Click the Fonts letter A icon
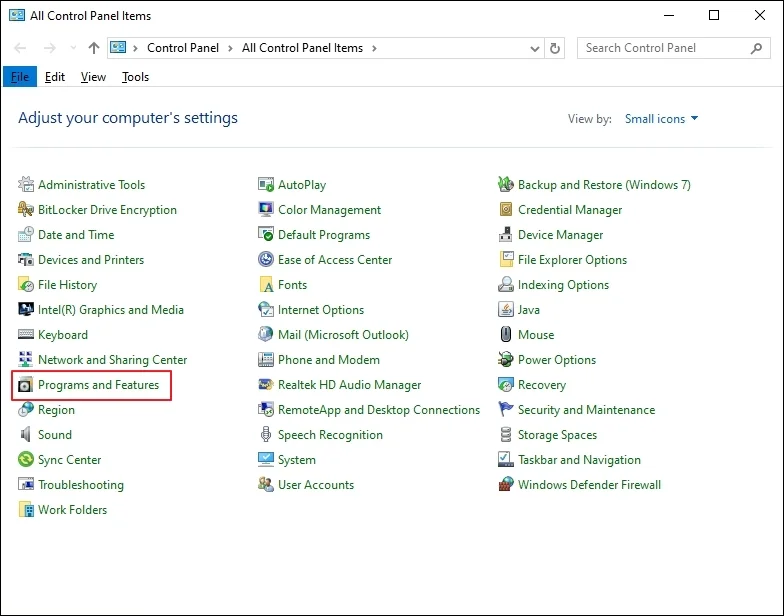The height and width of the screenshot is (616, 784). [266, 284]
